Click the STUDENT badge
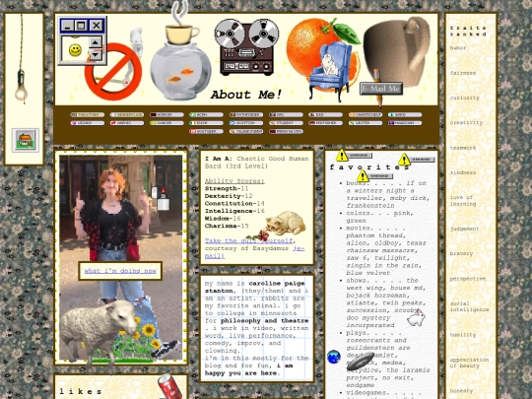 286,123
